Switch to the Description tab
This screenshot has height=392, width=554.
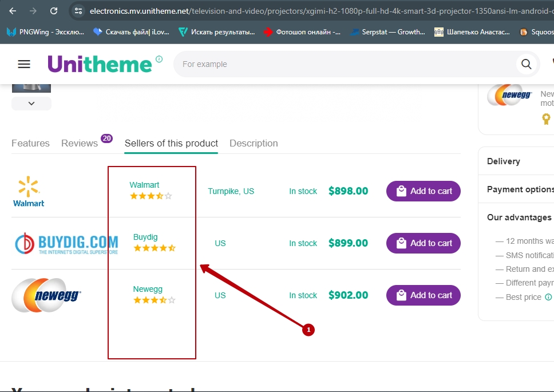tap(254, 143)
